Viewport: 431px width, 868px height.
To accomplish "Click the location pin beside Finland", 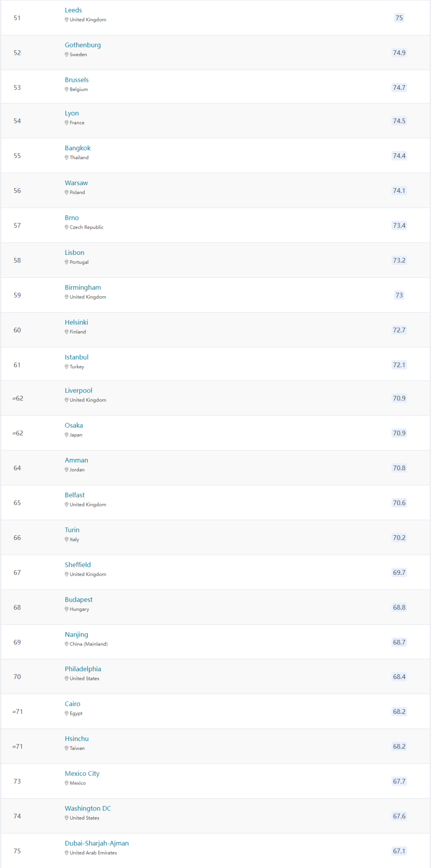I will tap(67, 332).
